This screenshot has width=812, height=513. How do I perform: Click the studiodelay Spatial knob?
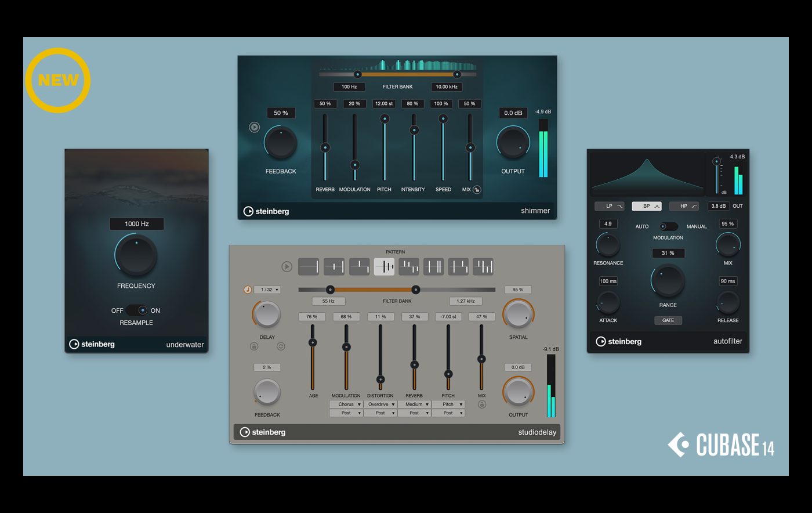tap(519, 314)
